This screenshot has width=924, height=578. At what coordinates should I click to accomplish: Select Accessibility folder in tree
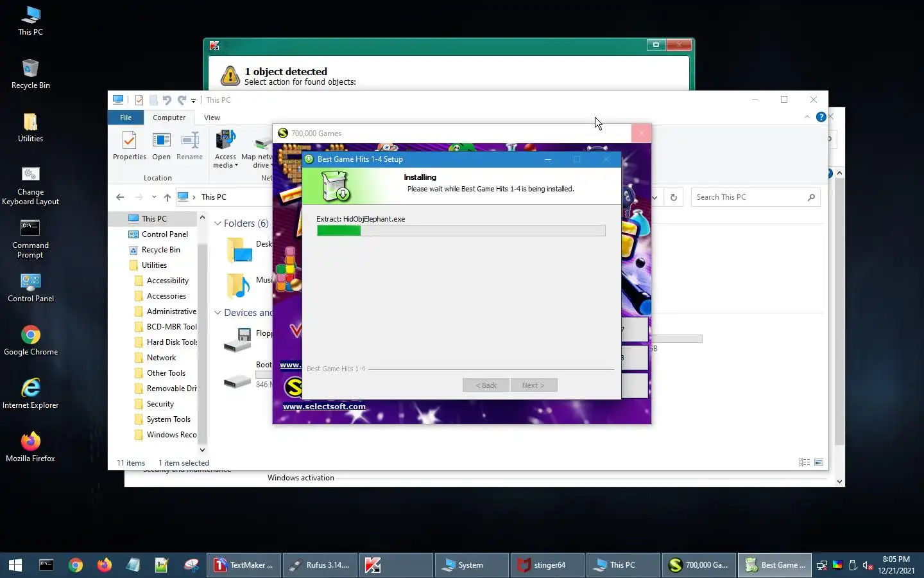pyautogui.click(x=167, y=281)
